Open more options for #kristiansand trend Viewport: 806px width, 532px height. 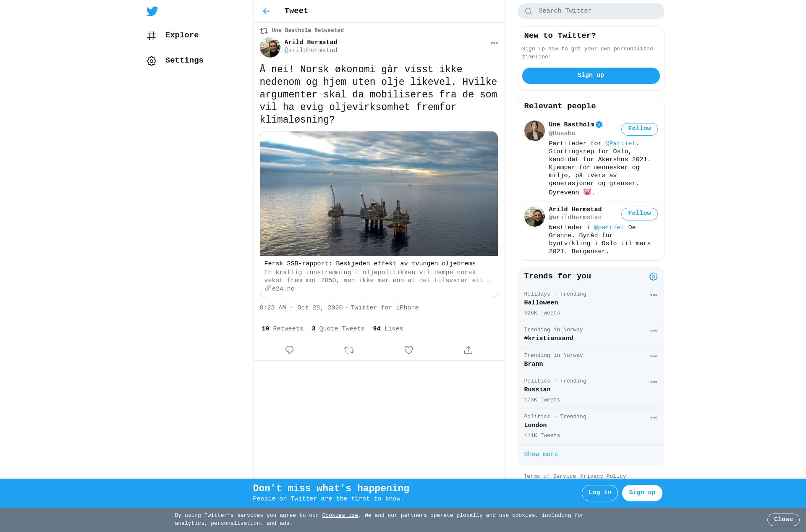click(654, 331)
